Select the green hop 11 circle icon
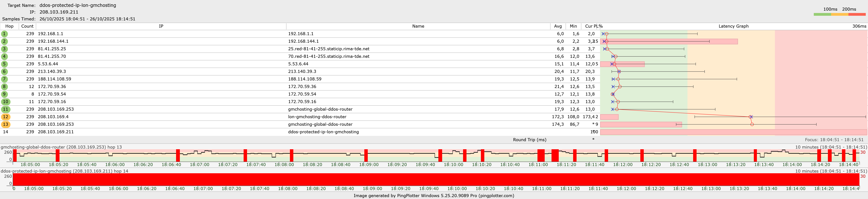 (x=5, y=109)
